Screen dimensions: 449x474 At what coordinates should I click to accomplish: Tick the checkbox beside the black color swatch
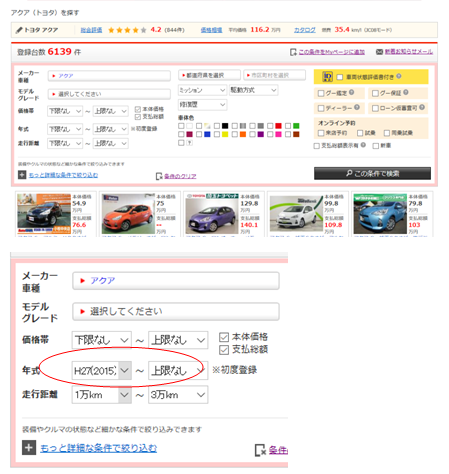click(217, 126)
